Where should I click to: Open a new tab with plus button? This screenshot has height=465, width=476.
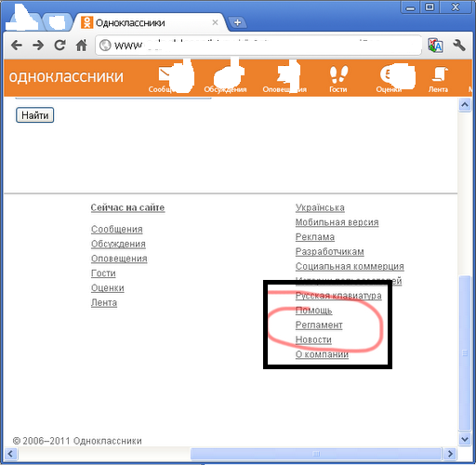[x=237, y=22]
